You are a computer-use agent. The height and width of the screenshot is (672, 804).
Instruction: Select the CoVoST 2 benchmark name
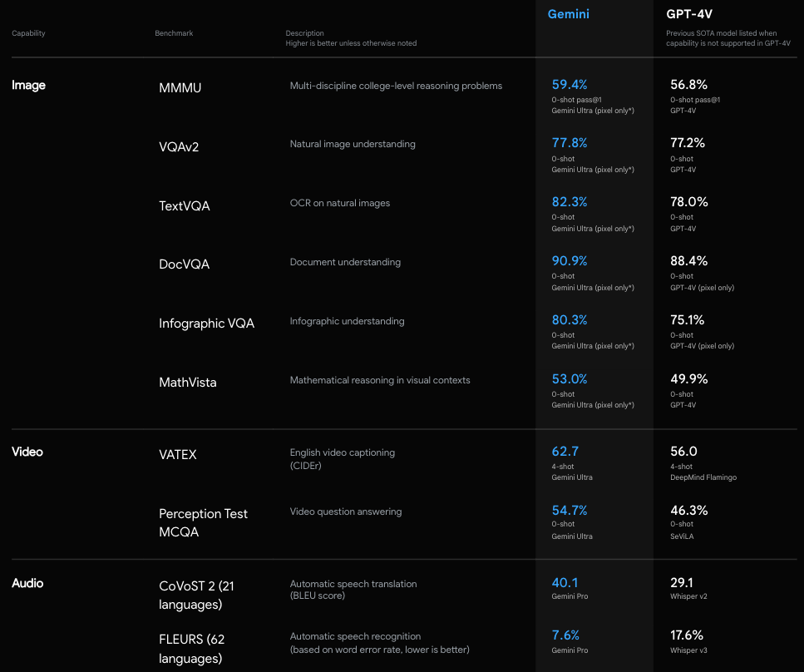coord(196,595)
